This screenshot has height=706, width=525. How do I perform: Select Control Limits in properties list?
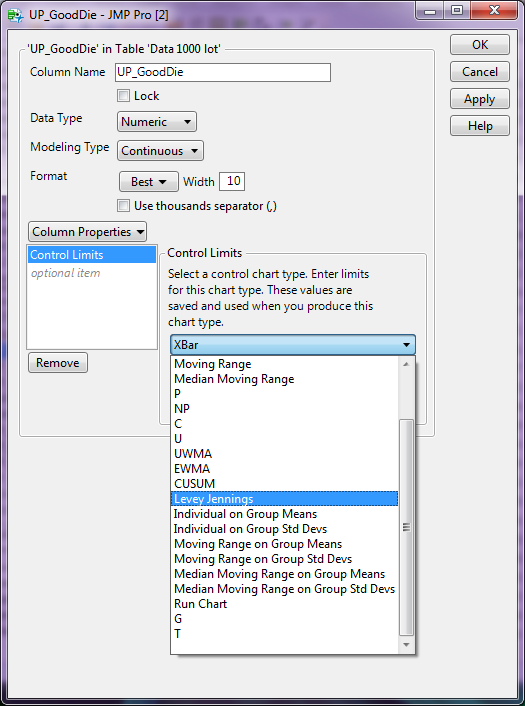(92, 255)
